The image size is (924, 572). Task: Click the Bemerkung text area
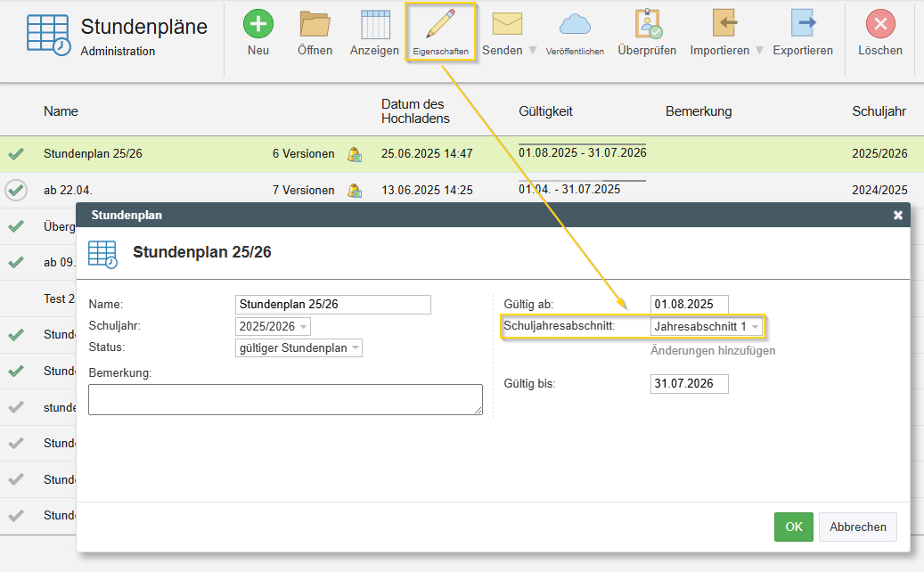(x=285, y=399)
